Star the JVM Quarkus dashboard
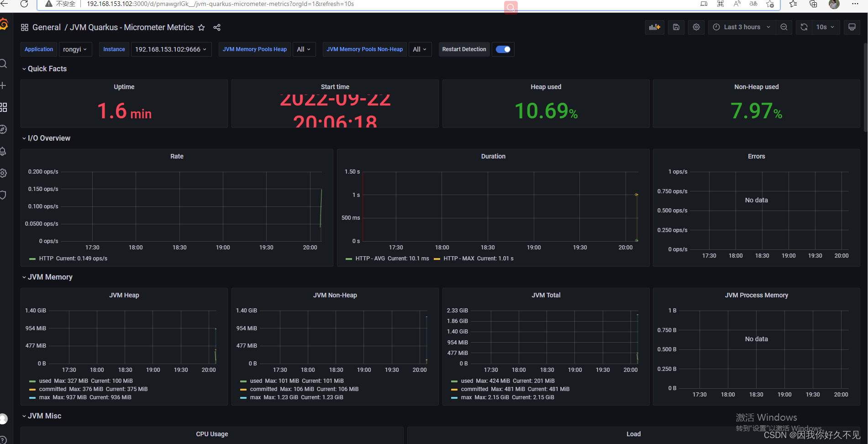The width and height of the screenshot is (868, 444). [201, 27]
